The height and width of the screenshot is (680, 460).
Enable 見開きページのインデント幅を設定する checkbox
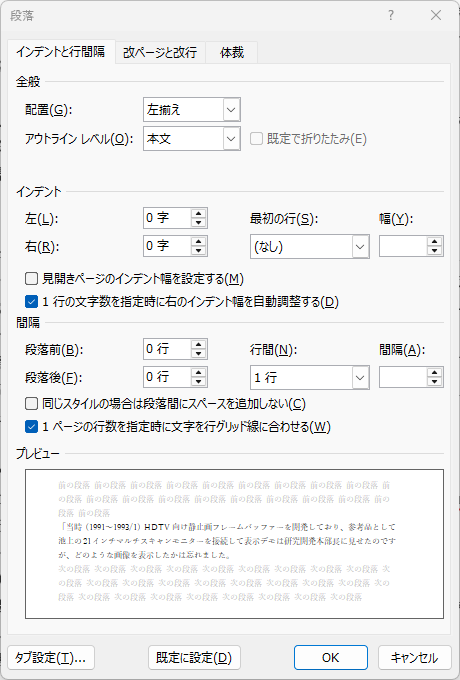pos(31,278)
